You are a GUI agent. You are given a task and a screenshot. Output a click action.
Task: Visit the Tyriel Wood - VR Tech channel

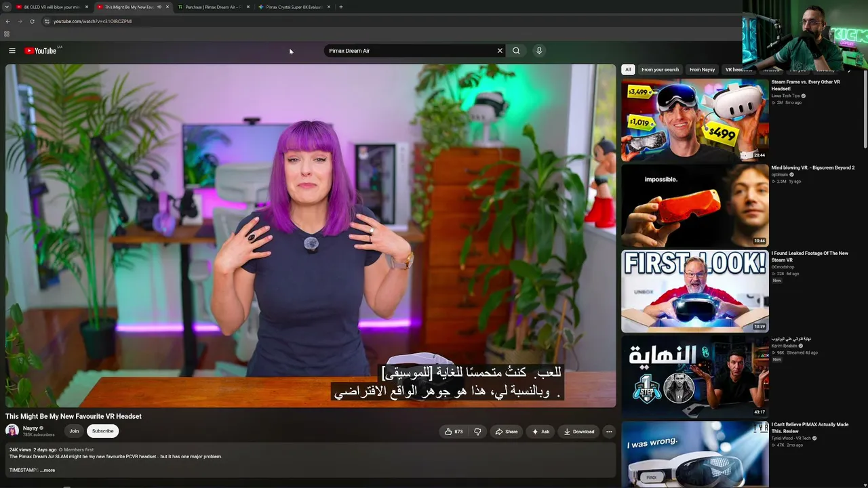(x=791, y=438)
